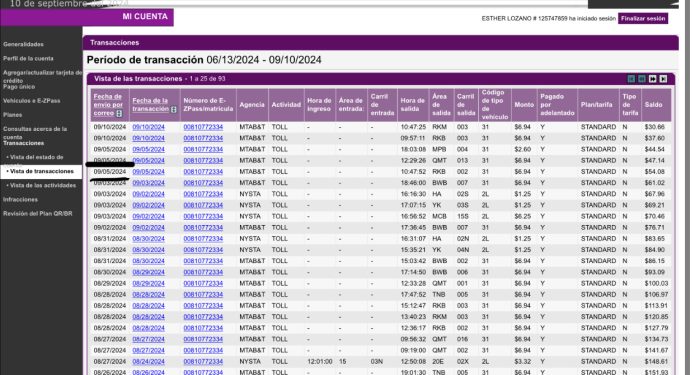
Task: Click the Actividad column header
Action: point(286,105)
